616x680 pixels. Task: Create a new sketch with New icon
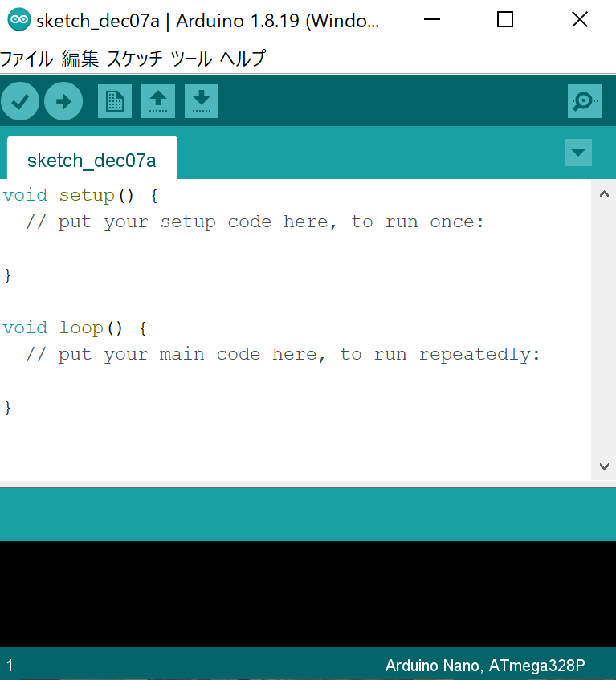pyautogui.click(x=115, y=101)
